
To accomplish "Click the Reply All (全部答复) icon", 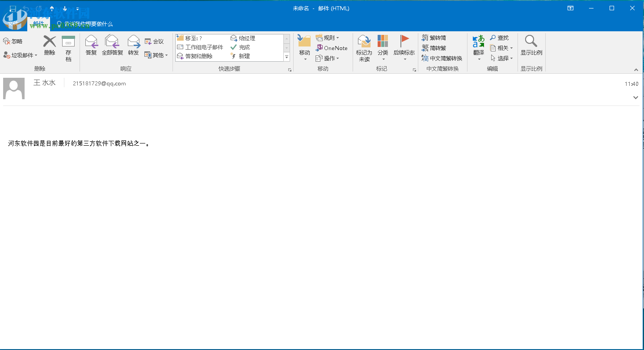I will point(112,46).
